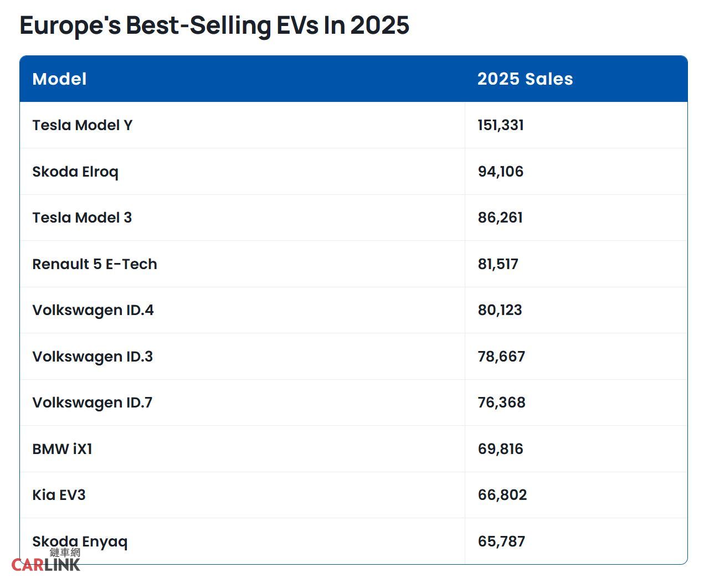Select the Model column header
This screenshot has width=709, height=588.
point(60,79)
